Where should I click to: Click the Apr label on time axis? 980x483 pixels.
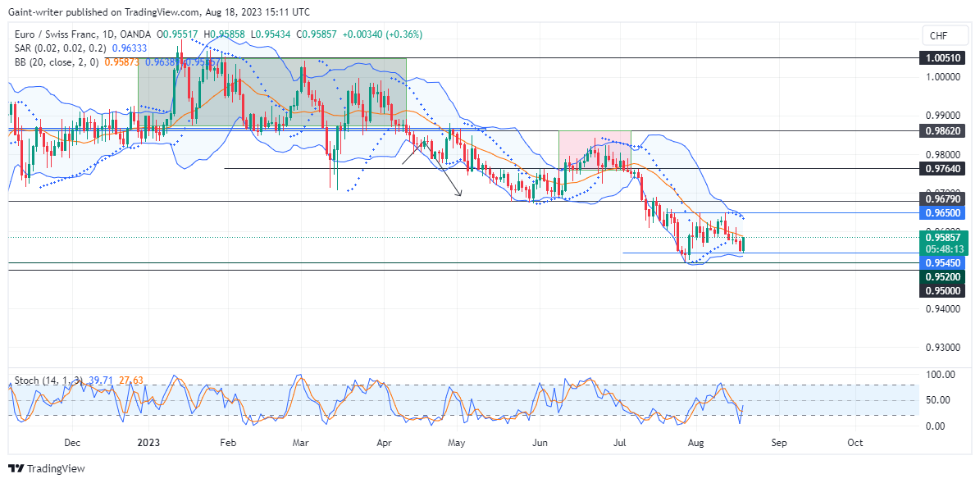pos(385,442)
